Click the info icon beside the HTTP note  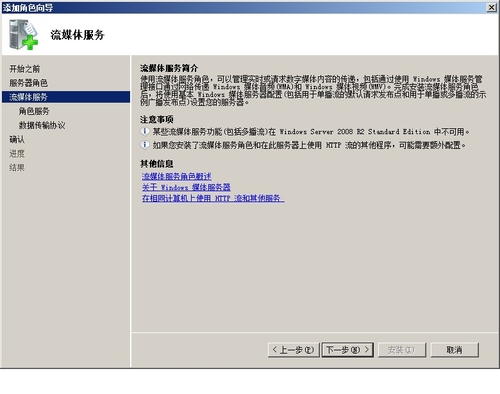(145, 145)
